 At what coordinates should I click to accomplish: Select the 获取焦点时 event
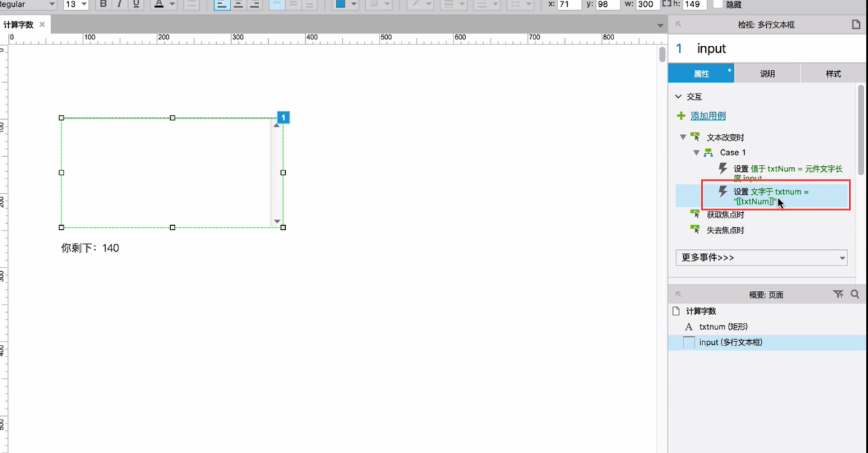point(725,215)
